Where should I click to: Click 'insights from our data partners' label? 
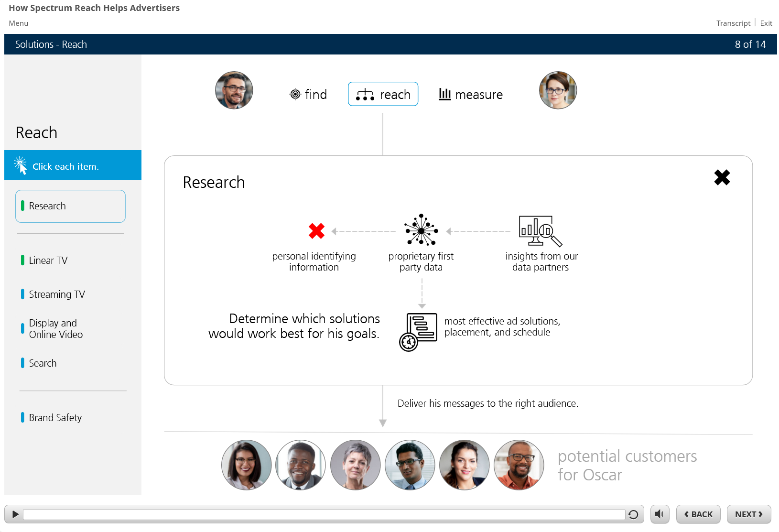[x=541, y=262]
